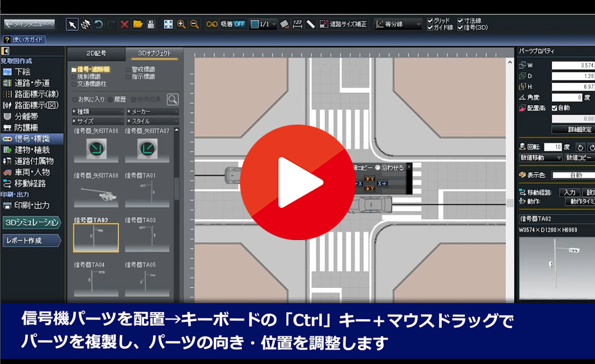Open the 数値移動 dropdown
This screenshot has height=364, width=595.
click(540, 158)
